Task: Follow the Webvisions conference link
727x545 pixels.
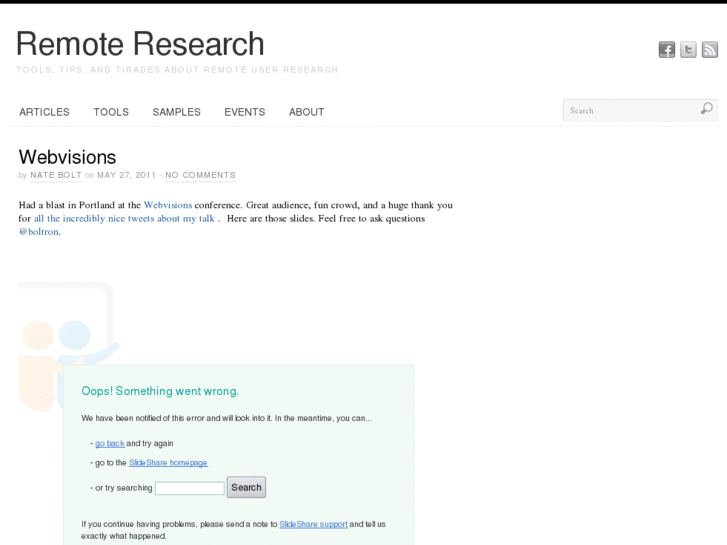Action: [168, 205]
